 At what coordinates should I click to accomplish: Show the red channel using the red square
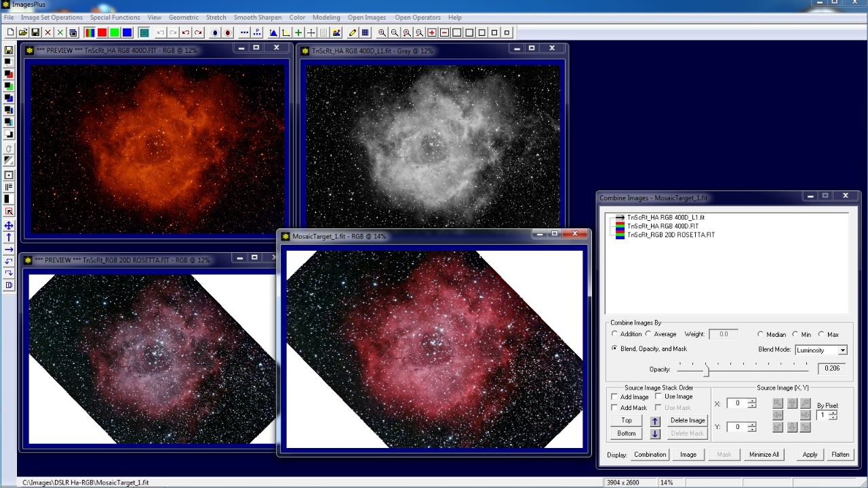pos(102,33)
